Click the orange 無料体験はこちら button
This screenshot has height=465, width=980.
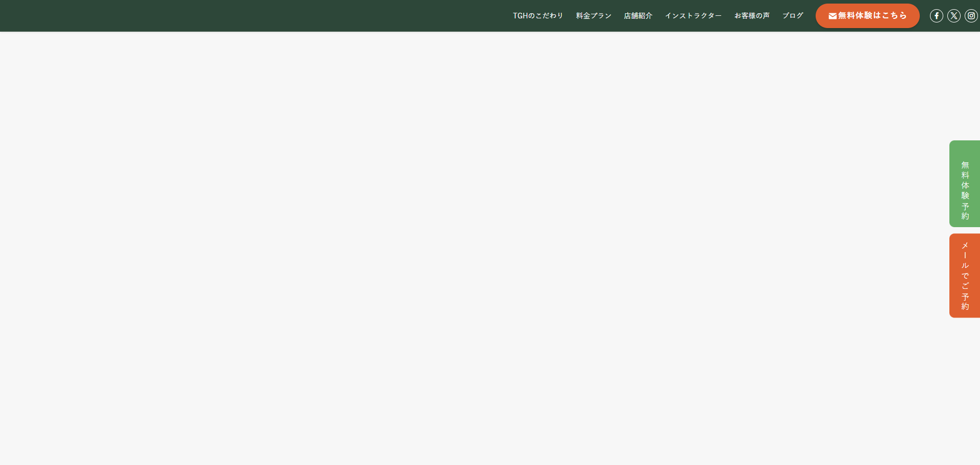click(x=867, y=16)
